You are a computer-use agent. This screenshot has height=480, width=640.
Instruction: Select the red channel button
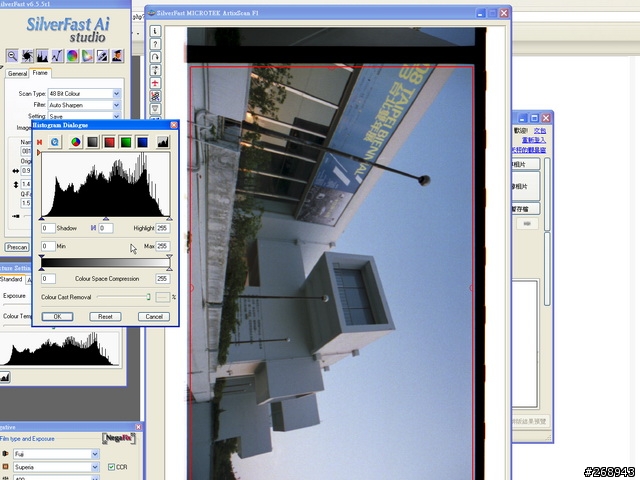tap(109, 142)
